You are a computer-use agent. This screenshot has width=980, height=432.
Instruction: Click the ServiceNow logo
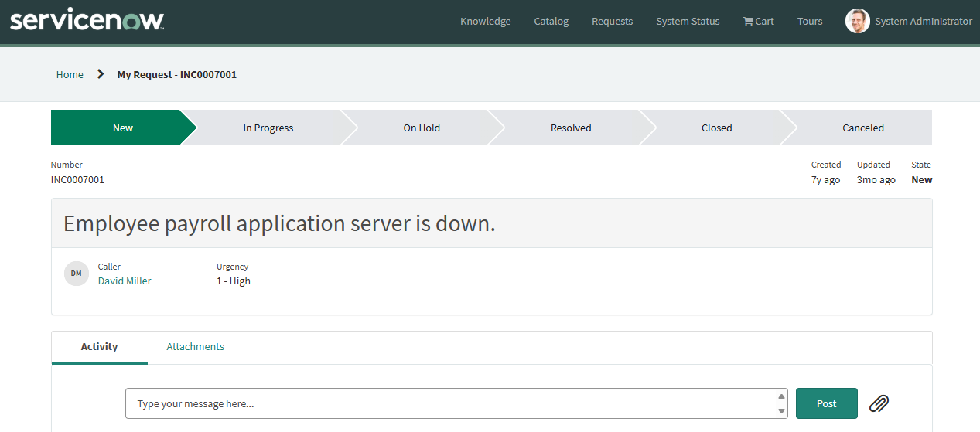(x=87, y=21)
